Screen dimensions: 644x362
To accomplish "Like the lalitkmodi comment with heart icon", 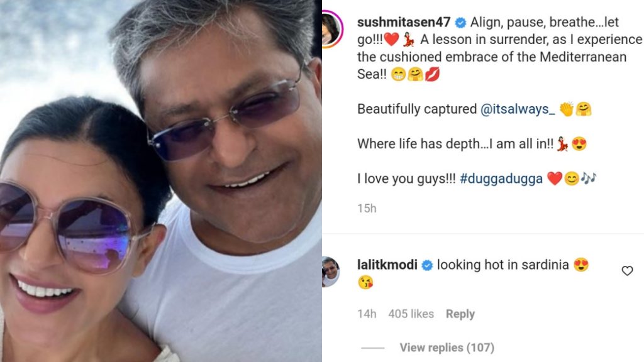I will pyautogui.click(x=627, y=271).
